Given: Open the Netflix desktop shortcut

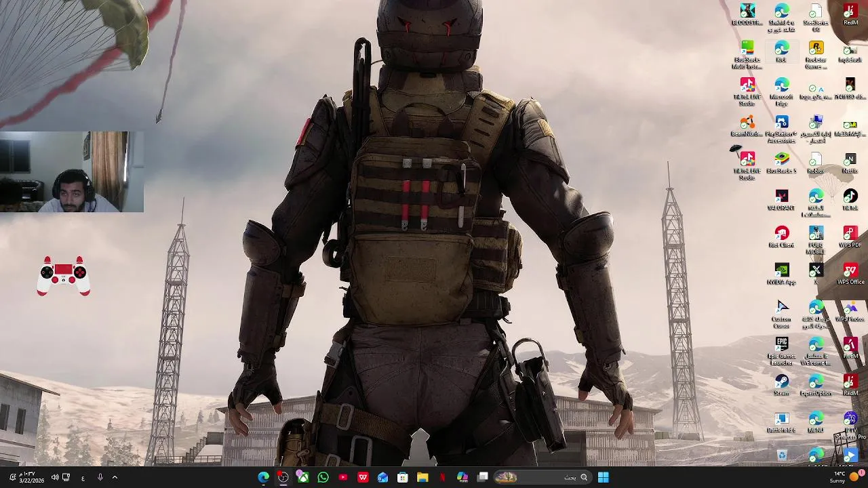Looking at the screenshot, I should (850, 163).
